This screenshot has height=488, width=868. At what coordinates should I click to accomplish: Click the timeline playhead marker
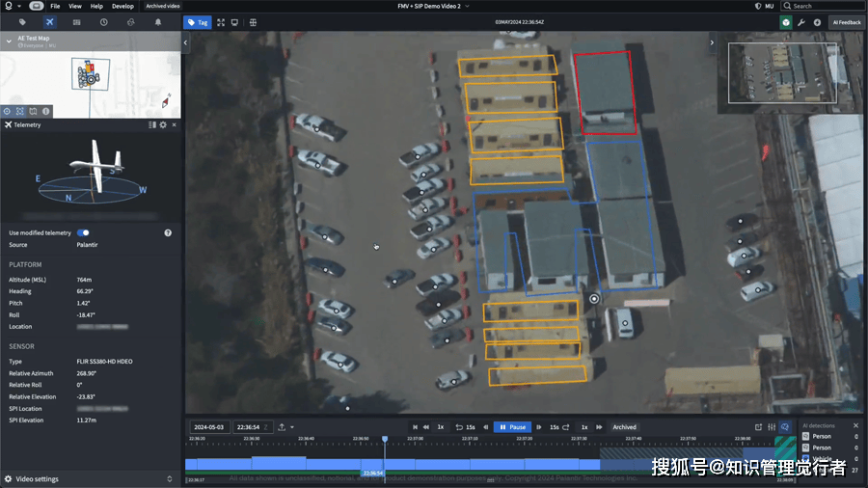385,439
